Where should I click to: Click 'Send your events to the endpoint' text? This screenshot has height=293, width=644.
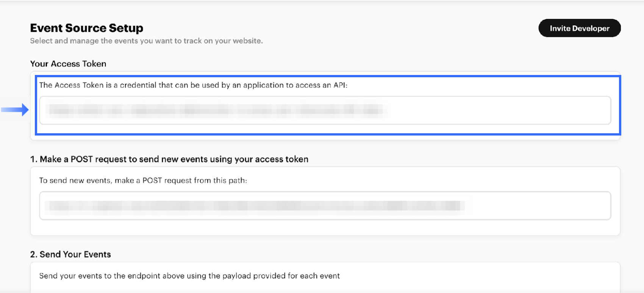(x=189, y=276)
